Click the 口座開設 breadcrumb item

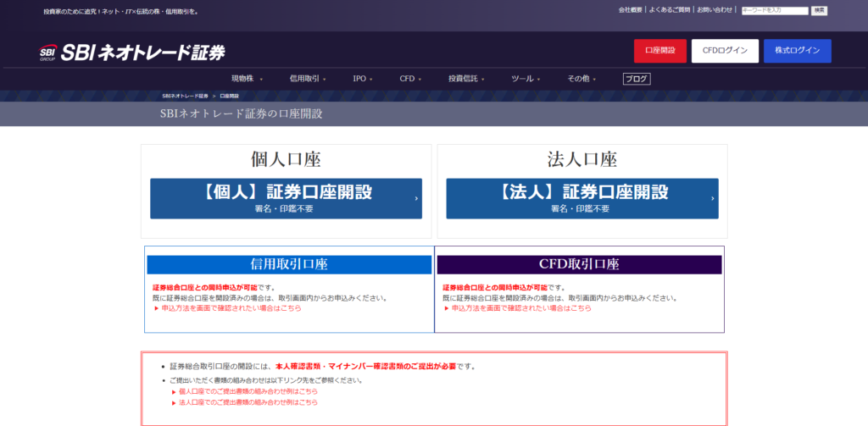(229, 97)
